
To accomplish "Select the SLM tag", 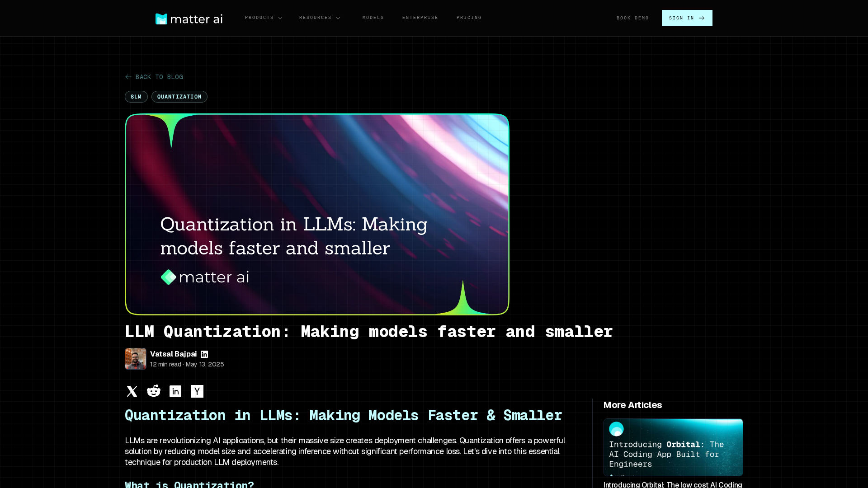I will (136, 97).
